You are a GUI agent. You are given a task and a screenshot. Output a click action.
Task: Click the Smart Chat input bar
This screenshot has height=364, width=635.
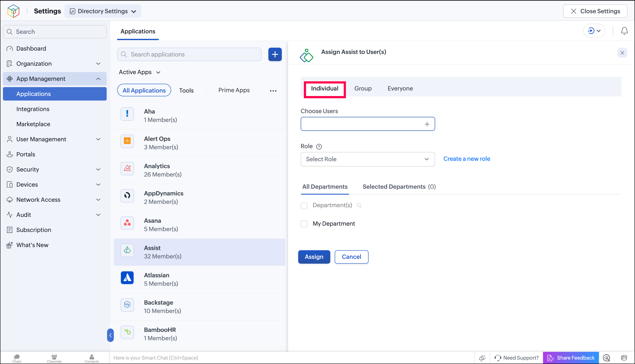(292, 358)
